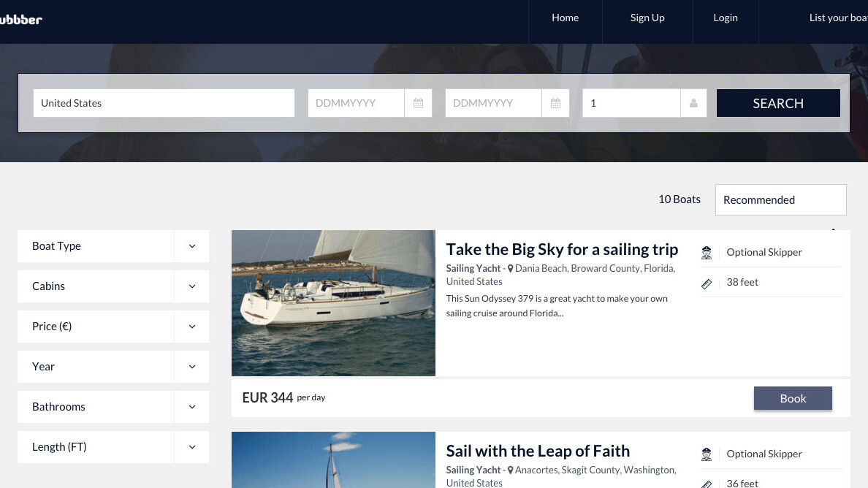Go to the Home menu item
868x488 pixels.
tap(565, 18)
